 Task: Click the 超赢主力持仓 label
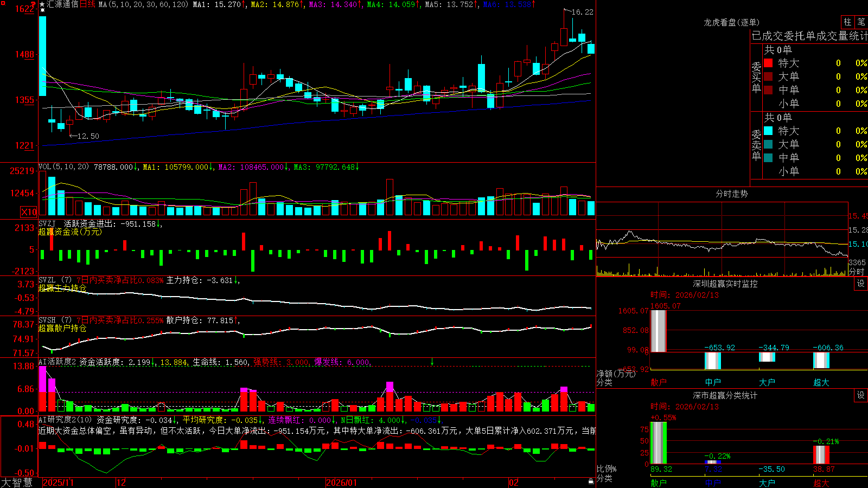click(62, 288)
